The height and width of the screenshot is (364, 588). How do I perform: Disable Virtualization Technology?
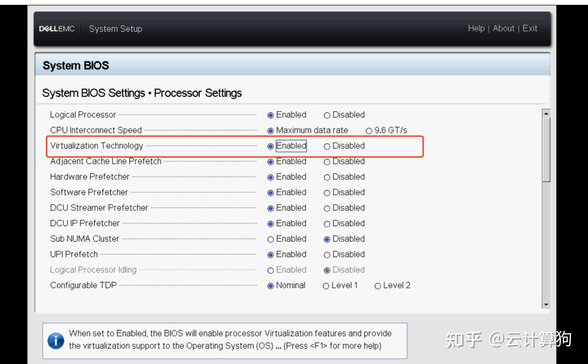click(327, 146)
